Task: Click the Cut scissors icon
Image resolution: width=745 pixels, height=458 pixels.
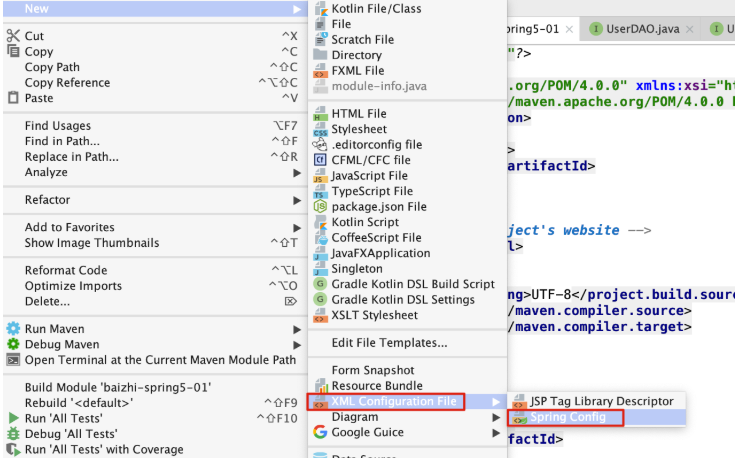Action: click(x=13, y=36)
